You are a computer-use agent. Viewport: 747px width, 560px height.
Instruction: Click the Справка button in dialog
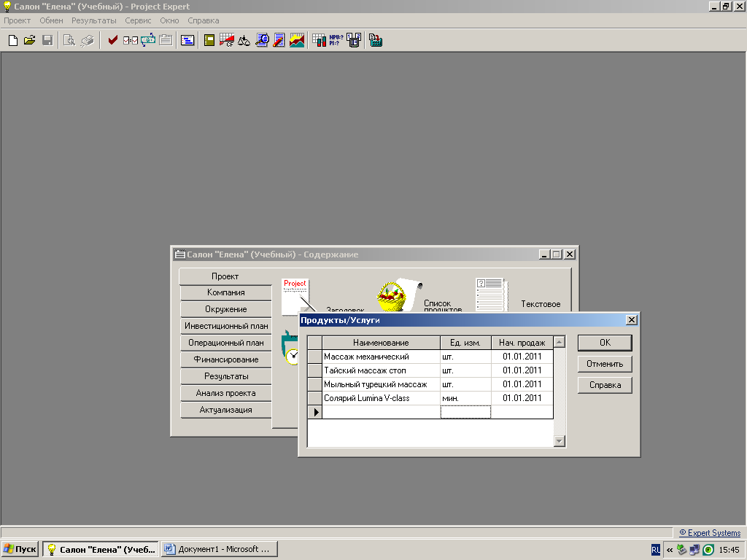point(605,385)
